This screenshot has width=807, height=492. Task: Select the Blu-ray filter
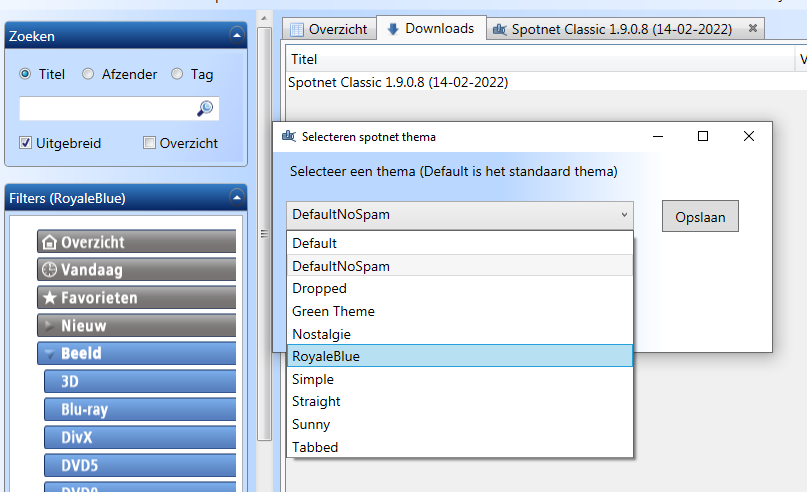140,409
